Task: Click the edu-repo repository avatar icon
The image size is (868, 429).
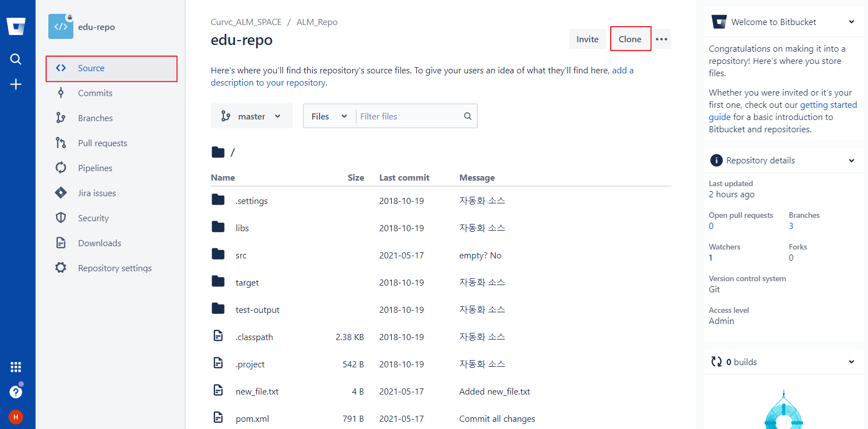Action: [61, 27]
